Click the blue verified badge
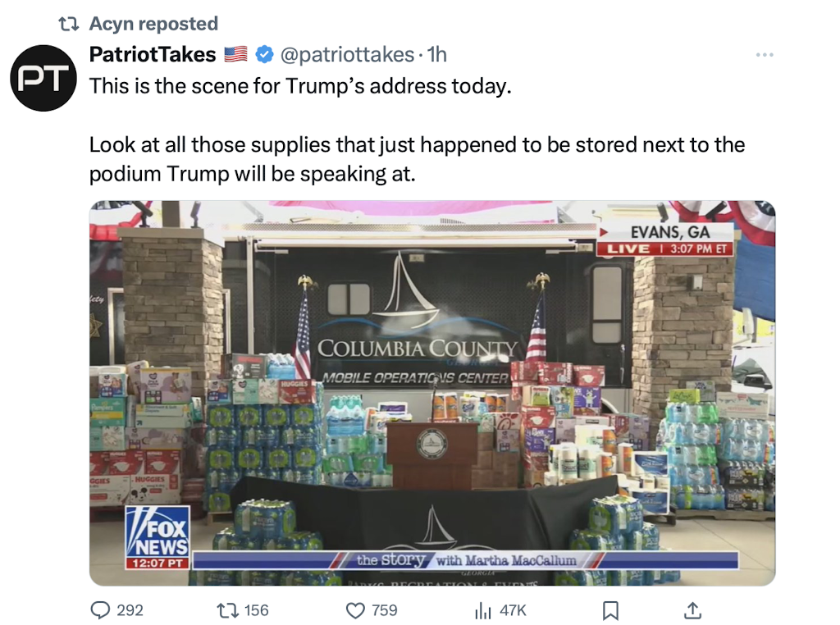840x625 pixels. 263,55
